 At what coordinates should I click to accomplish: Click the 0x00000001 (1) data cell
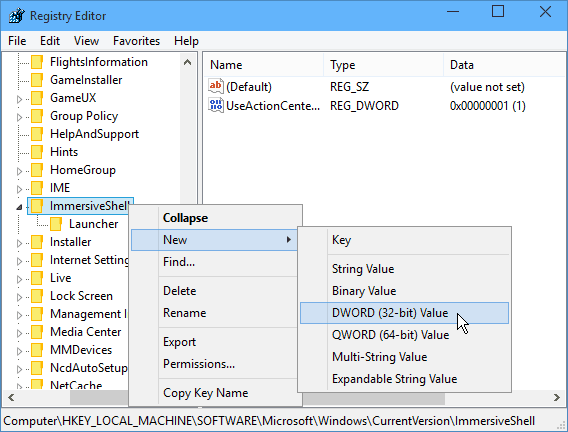pyautogui.click(x=488, y=106)
